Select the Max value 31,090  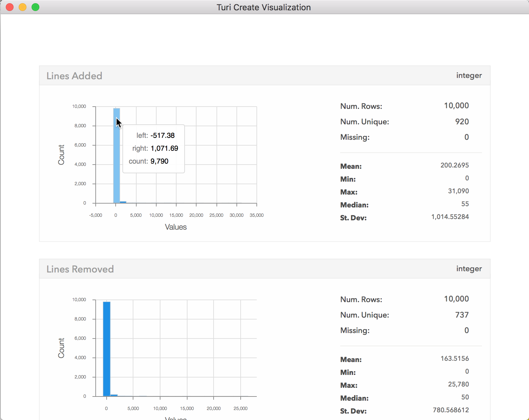[x=459, y=191]
